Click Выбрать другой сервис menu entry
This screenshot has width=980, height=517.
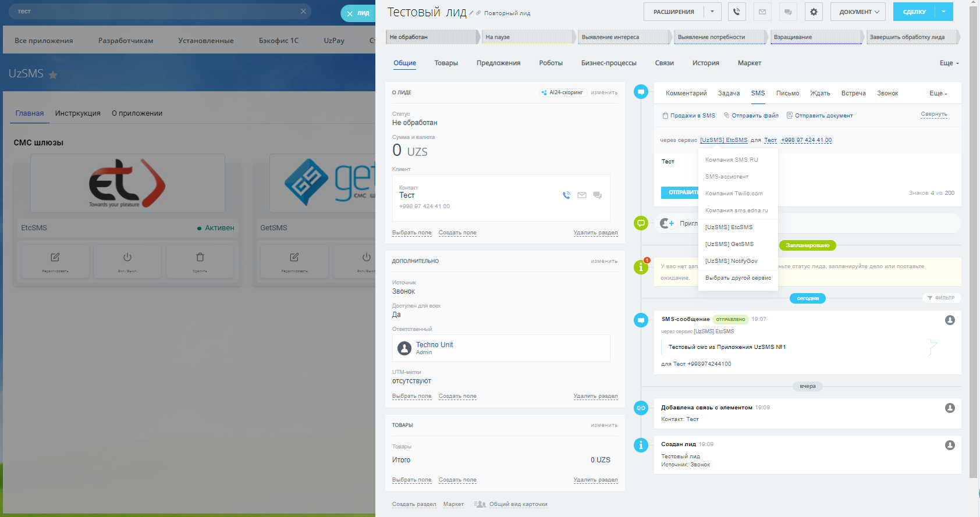click(738, 278)
